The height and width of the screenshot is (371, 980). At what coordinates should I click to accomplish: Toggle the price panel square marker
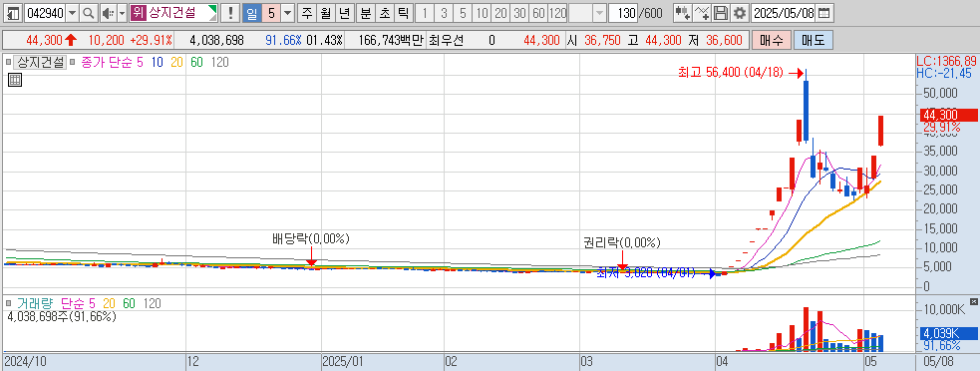[x=8, y=62]
